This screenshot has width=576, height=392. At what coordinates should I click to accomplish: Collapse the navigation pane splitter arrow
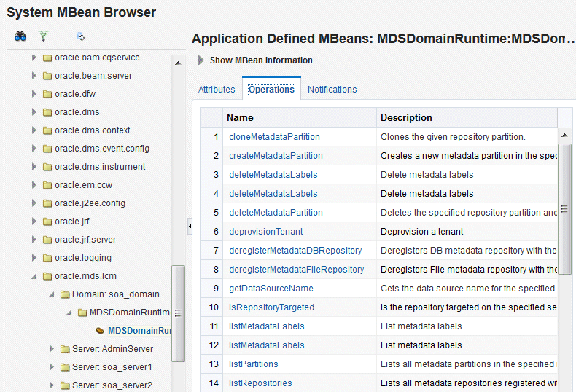pos(190,226)
